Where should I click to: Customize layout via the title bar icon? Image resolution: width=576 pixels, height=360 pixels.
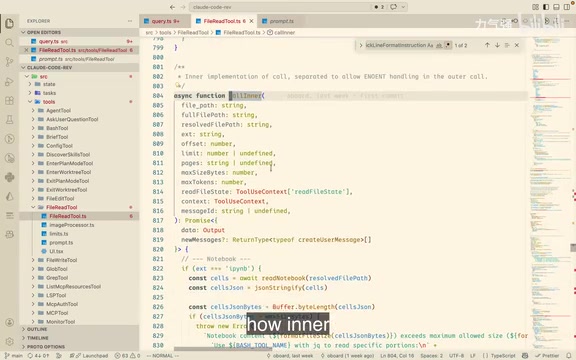click(x=535, y=7)
